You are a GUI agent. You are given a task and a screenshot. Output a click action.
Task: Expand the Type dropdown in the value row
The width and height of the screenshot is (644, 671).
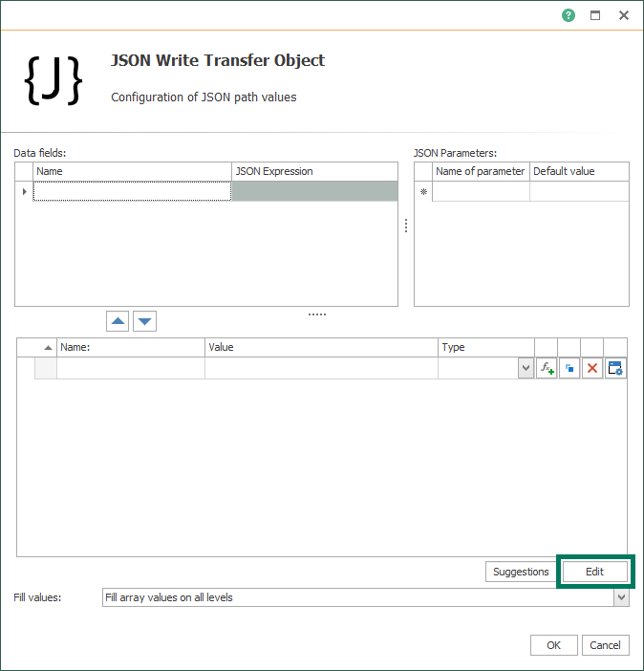coord(526,368)
